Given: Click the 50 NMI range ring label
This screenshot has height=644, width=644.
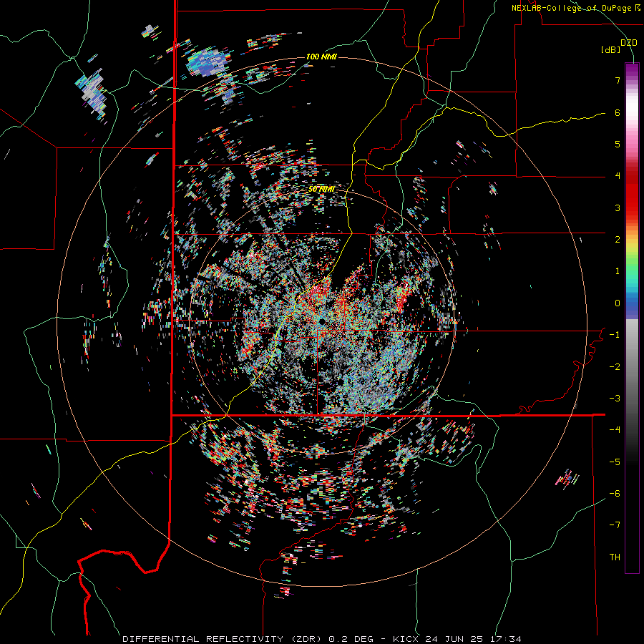Looking at the screenshot, I should [321, 190].
